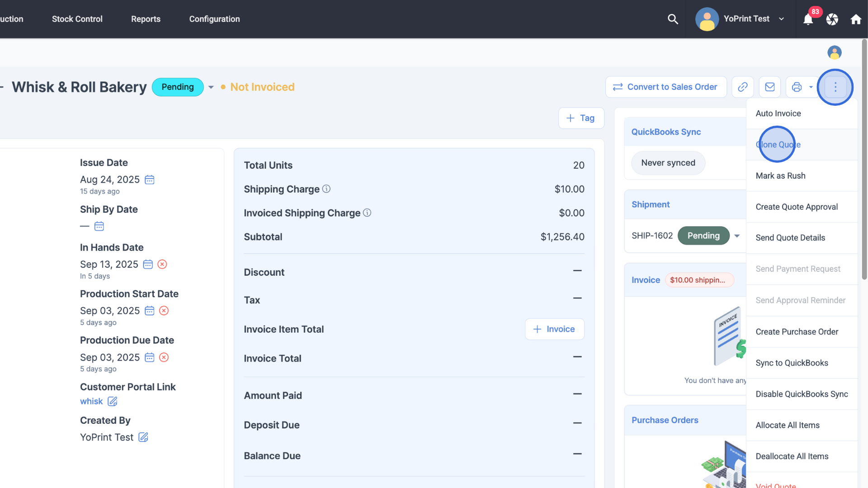
Task: Click Convert to Sales Order button
Action: (665, 87)
